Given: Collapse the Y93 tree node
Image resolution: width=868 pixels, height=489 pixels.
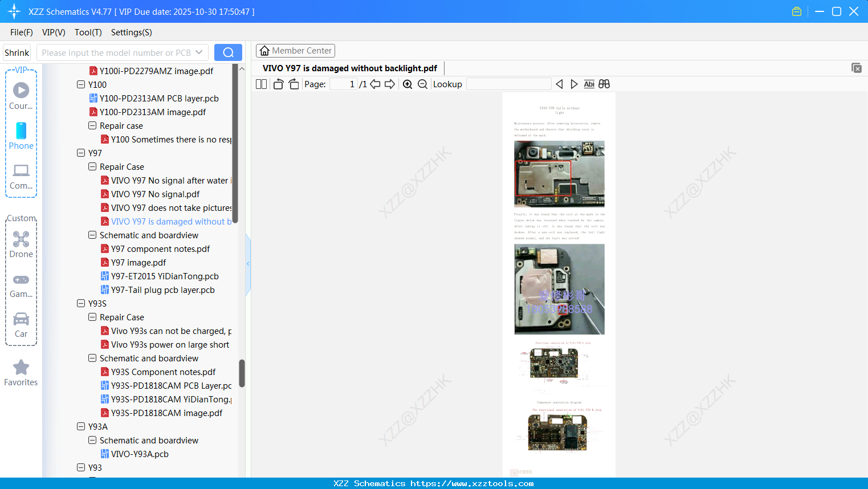Looking at the screenshot, I should [81, 467].
